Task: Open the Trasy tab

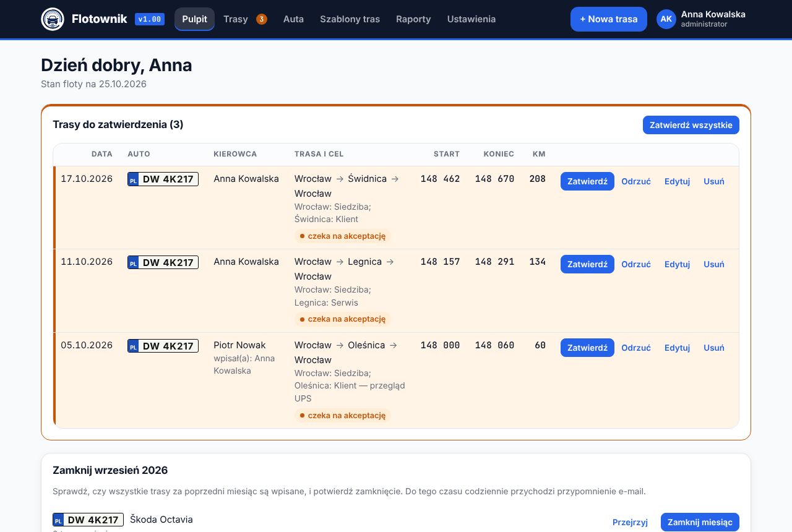Action: point(236,19)
